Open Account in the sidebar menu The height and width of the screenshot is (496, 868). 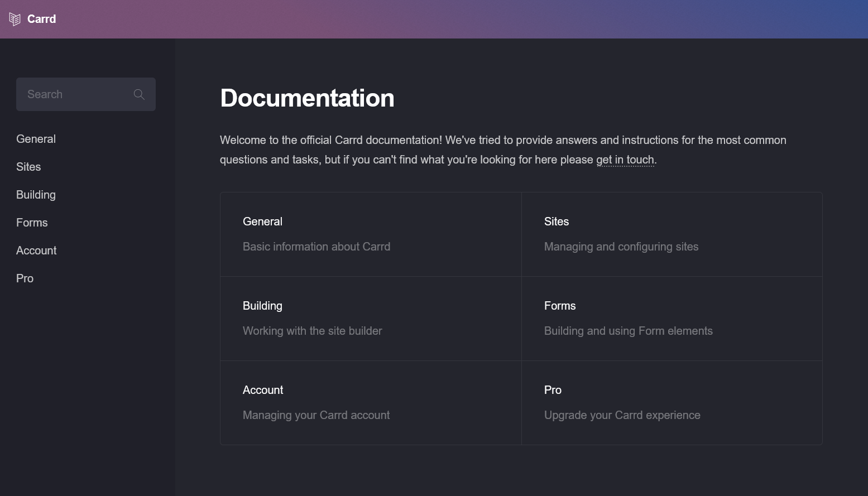[36, 251]
